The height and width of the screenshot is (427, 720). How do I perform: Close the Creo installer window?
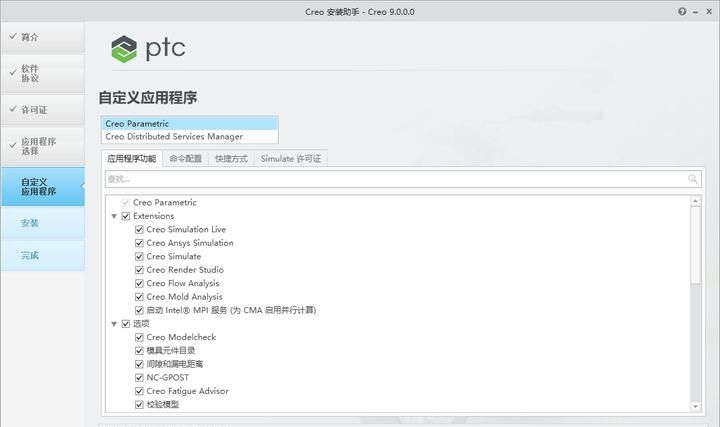(x=709, y=11)
